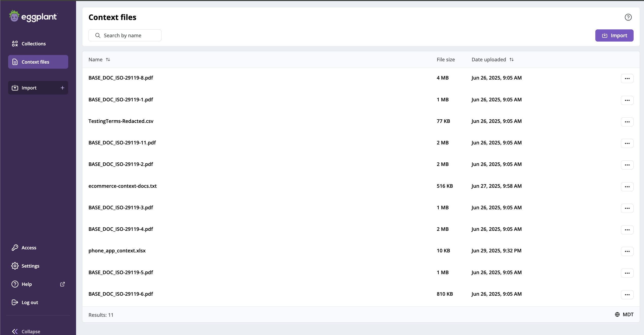Viewport: 644px width, 335px height.
Task: Select file name BASE_DOC_ISO-29119-5.pdf
Action: pyautogui.click(x=121, y=272)
